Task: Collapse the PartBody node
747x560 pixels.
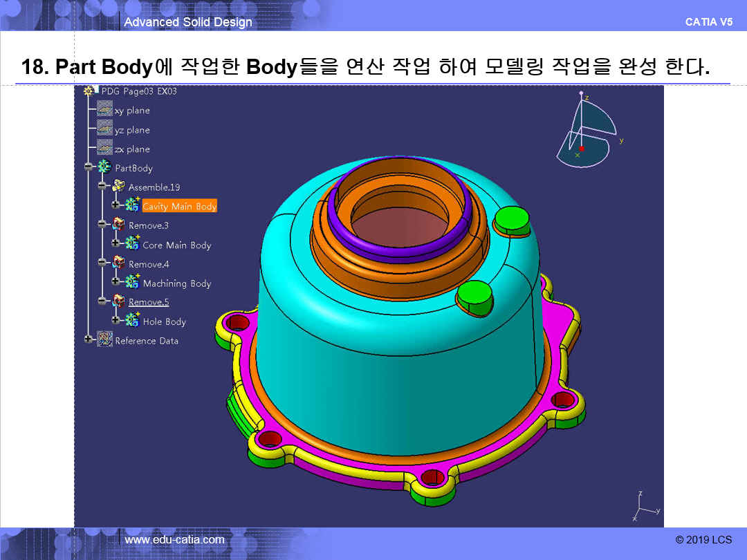Action: 89,167
